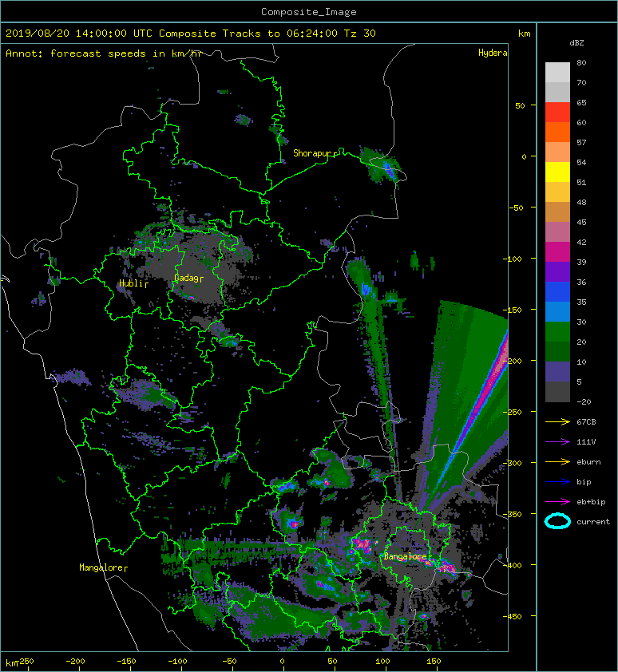Click the 39 dBZ purple swatch
The width and height of the screenshot is (618, 672).
557,271
